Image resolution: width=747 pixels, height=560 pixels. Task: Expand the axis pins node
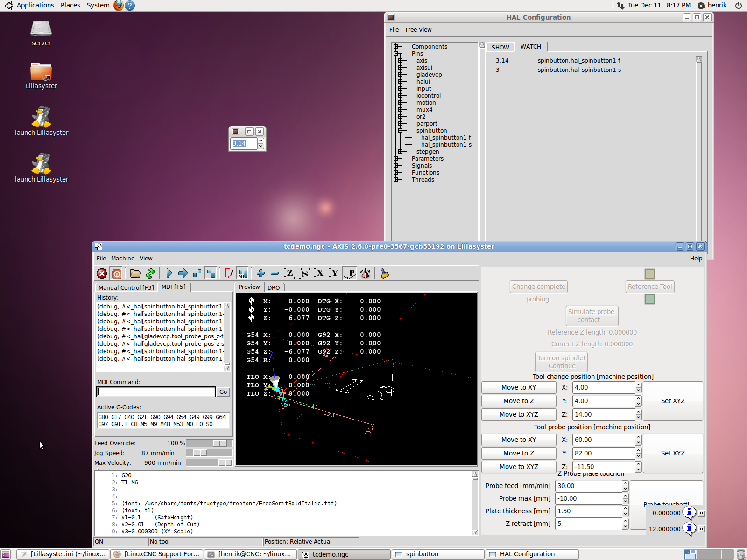pos(401,60)
